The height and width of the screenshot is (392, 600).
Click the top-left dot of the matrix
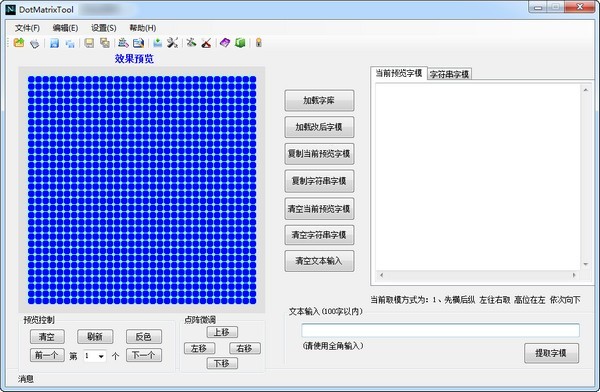click(31, 80)
